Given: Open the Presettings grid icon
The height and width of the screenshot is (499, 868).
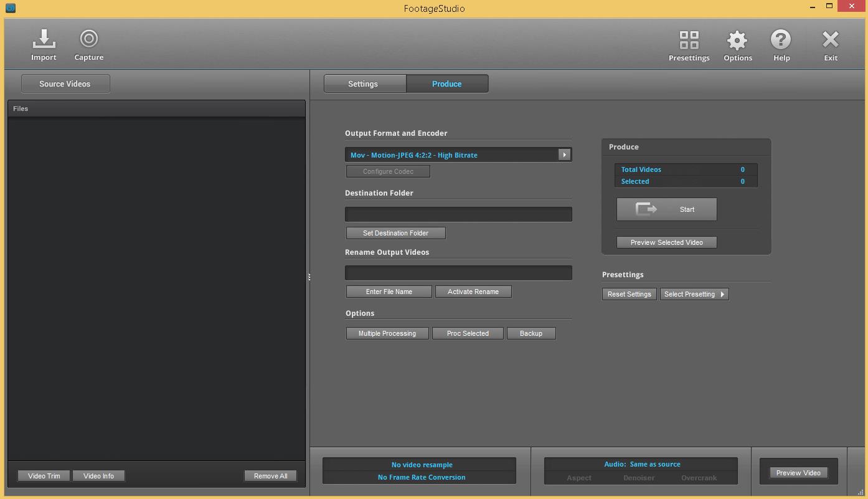Looking at the screenshot, I should coord(689,45).
